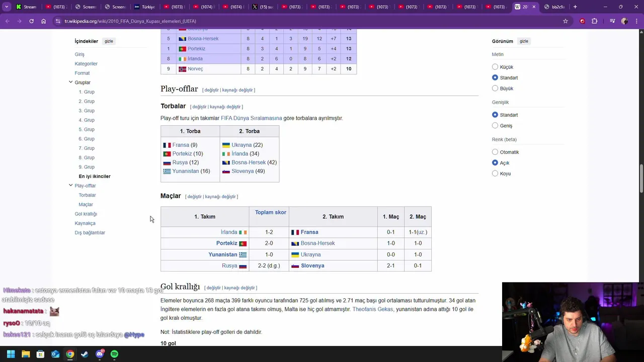Image resolution: width=644 pixels, height=362 pixels.
Task: Open the browser home page icon
Action: click(x=43, y=21)
